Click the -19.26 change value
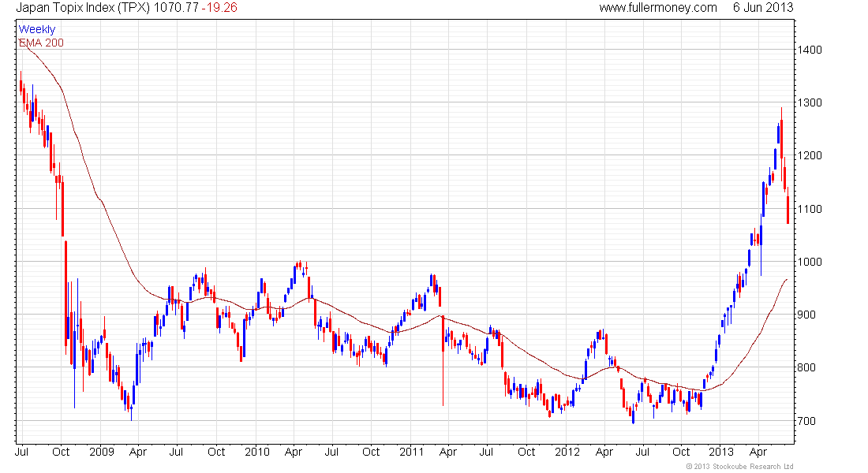Image resolution: width=868 pixels, height=473 pixels. [219, 8]
